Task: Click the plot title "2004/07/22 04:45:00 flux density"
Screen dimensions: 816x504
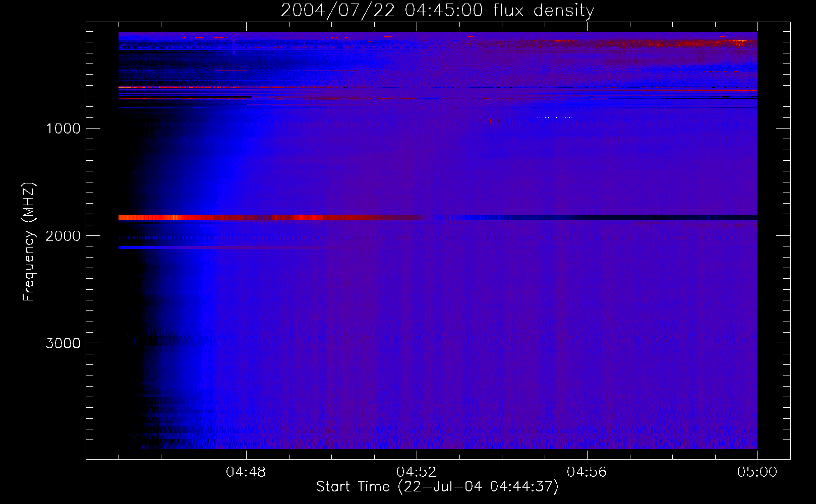Action: tap(437, 10)
